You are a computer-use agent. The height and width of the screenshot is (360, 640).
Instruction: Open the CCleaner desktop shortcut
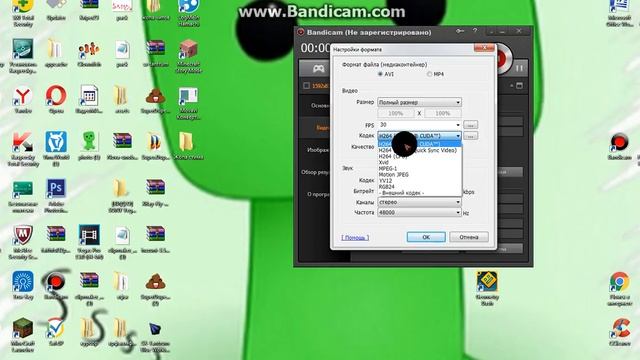click(620, 333)
